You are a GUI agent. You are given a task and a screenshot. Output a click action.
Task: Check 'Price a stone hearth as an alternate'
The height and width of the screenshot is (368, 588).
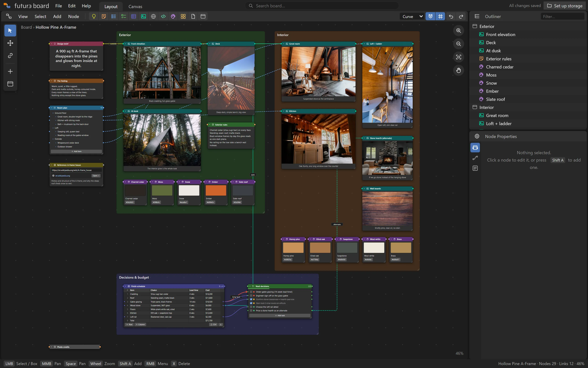pyautogui.click(x=251, y=311)
